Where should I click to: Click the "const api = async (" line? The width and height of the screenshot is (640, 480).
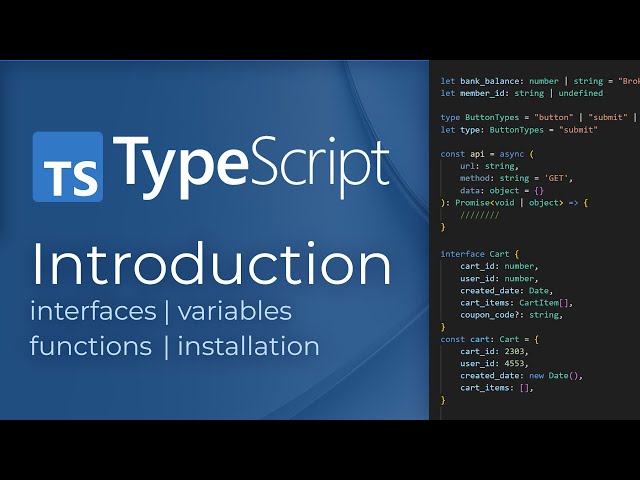tap(487, 154)
